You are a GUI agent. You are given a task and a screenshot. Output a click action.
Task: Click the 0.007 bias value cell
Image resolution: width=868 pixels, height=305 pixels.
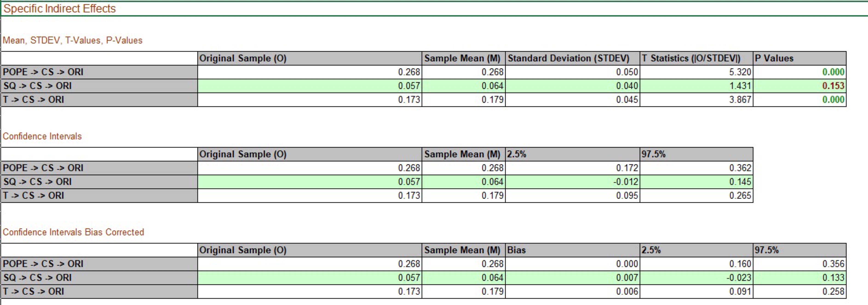(x=627, y=278)
